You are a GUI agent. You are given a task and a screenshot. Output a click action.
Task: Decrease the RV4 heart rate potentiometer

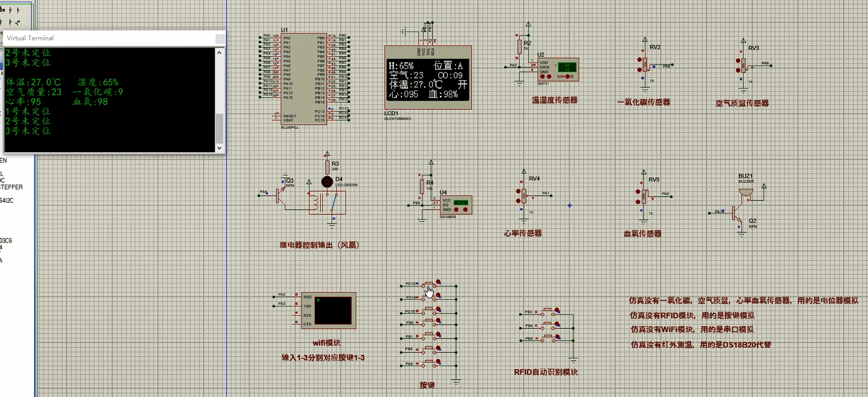pyautogui.click(x=519, y=200)
